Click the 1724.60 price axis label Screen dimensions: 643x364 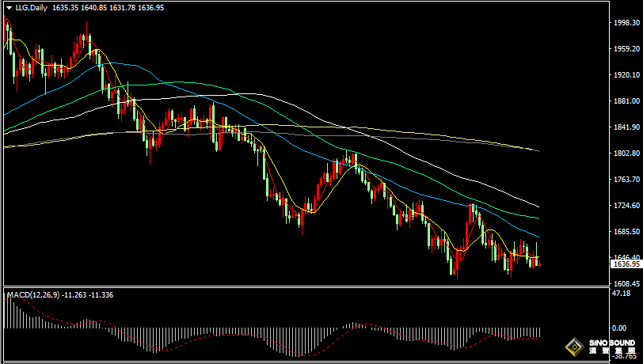coord(626,206)
